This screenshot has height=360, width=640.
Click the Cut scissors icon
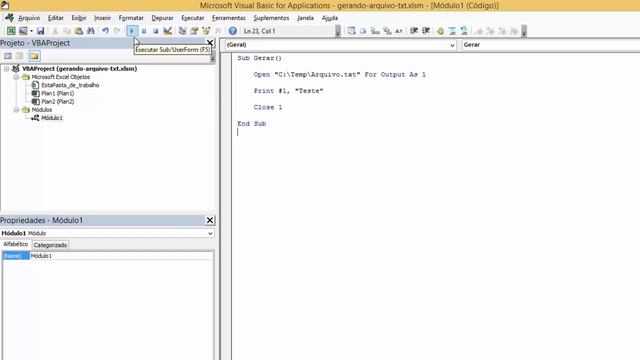tap(55, 31)
